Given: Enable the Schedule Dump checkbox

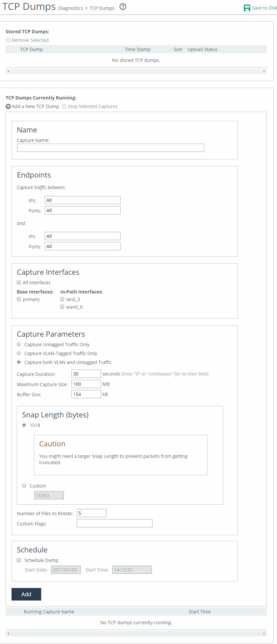Looking at the screenshot, I should coord(19,560).
